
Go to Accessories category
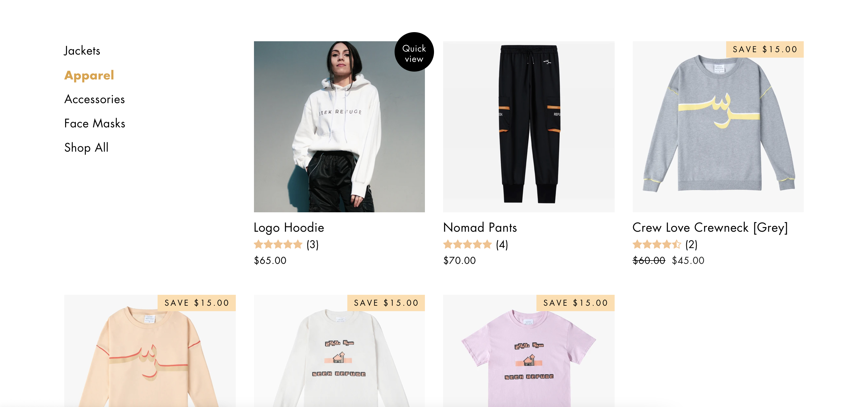coord(95,99)
